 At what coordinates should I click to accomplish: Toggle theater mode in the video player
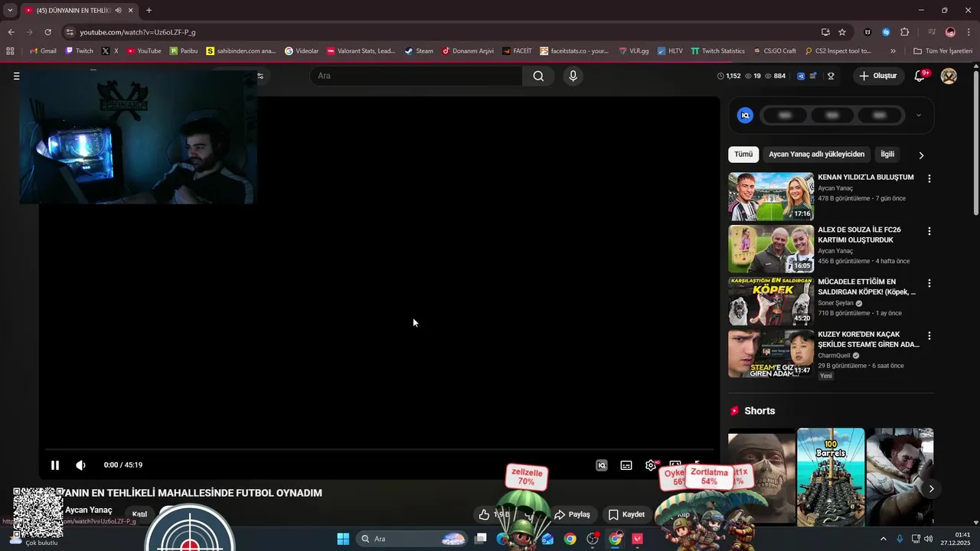[x=675, y=465]
